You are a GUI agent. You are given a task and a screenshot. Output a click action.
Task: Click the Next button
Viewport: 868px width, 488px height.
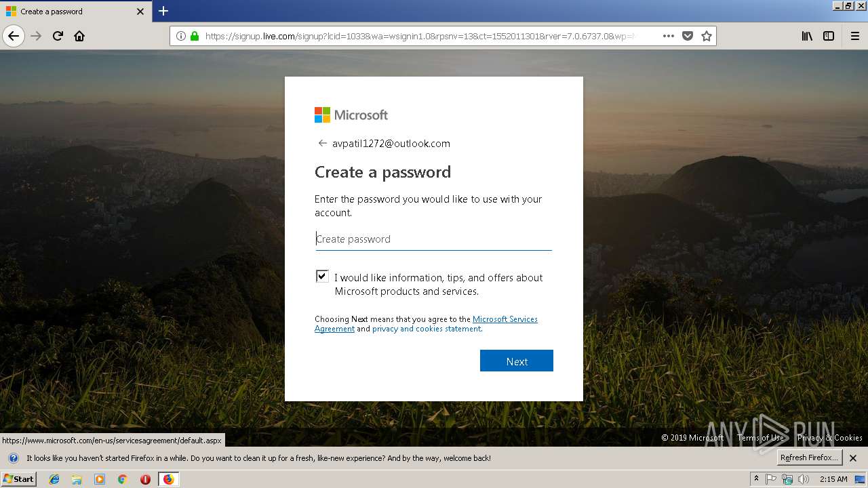517,361
